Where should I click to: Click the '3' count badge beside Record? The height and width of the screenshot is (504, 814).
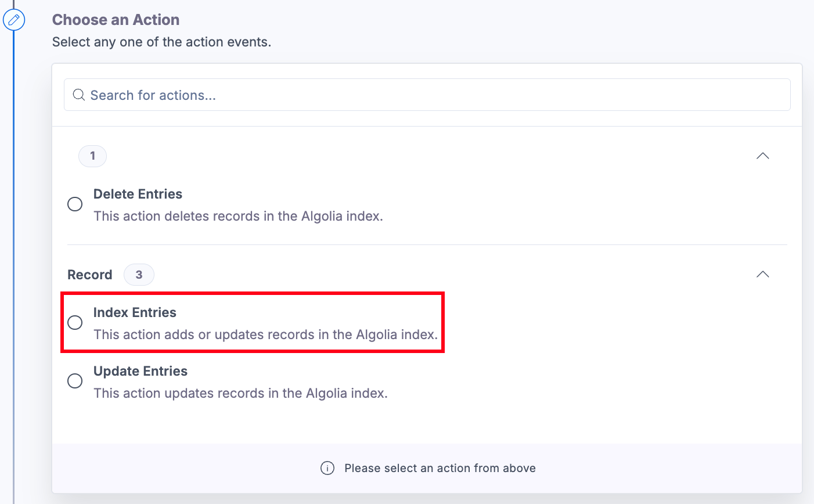tap(139, 274)
